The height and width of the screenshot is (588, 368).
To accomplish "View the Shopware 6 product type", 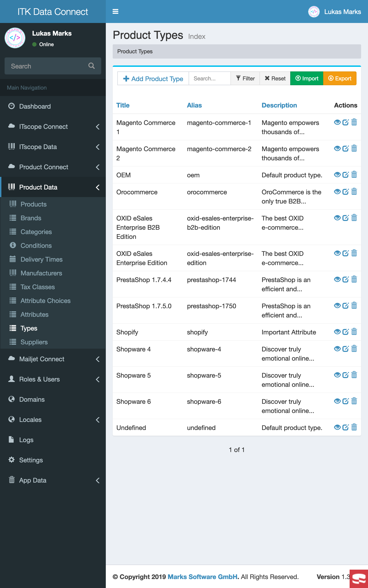I will click(337, 401).
